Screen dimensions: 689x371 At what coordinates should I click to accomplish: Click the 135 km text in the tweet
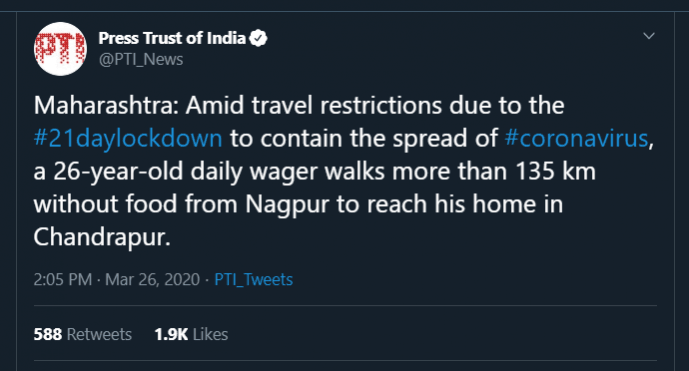pyautogui.click(x=555, y=171)
